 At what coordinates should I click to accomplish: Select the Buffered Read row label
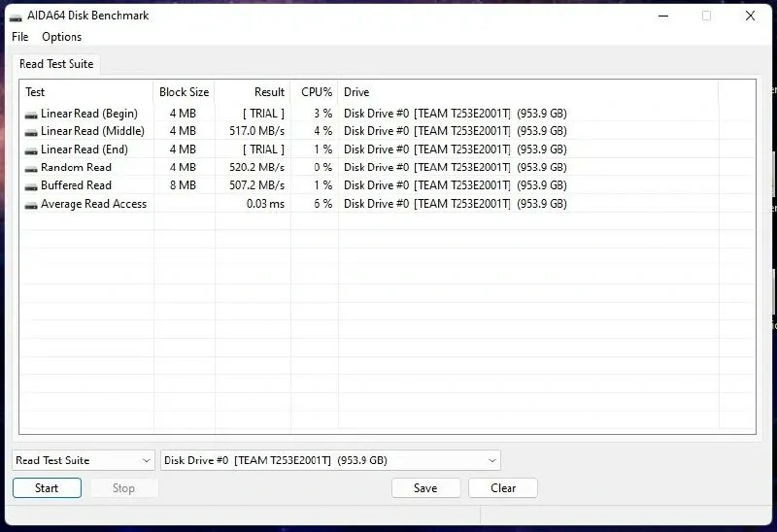point(76,185)
